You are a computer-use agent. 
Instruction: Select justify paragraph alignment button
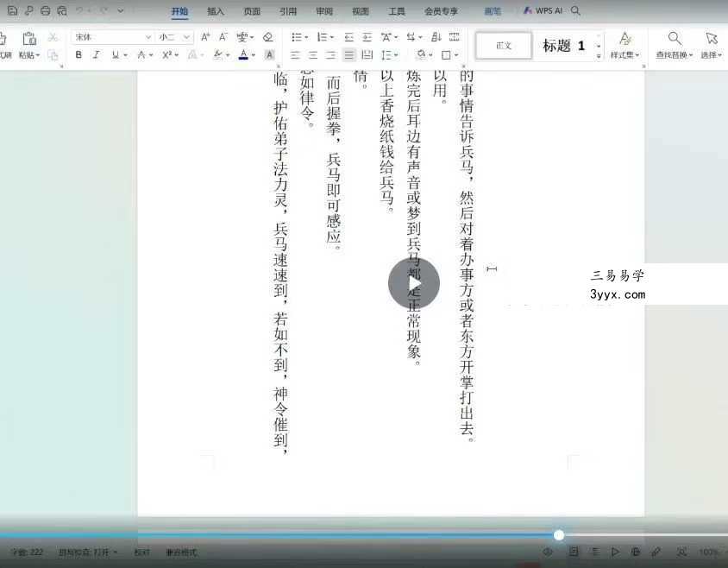click(x=348, y=55)
